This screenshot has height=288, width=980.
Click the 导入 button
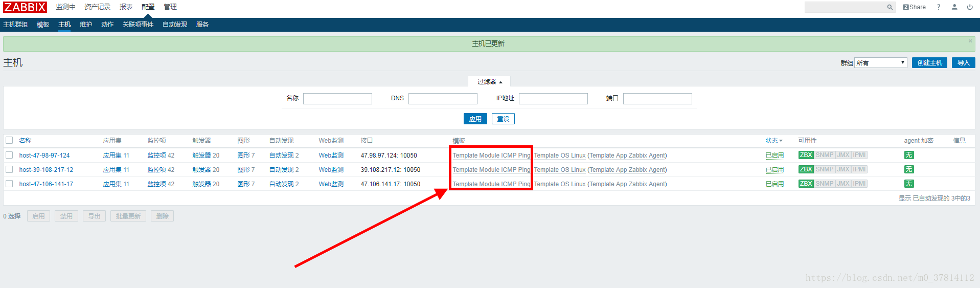point(964,63)
